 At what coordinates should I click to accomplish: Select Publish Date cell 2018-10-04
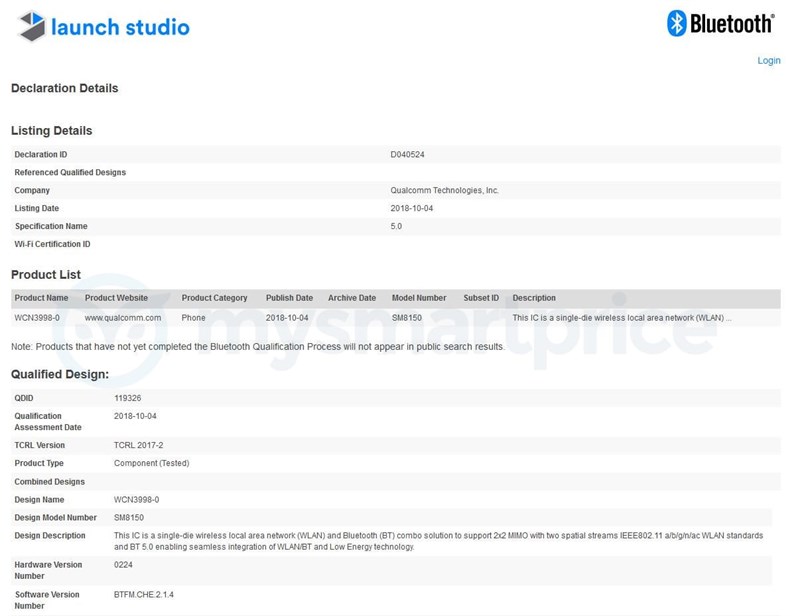[287, 318]
